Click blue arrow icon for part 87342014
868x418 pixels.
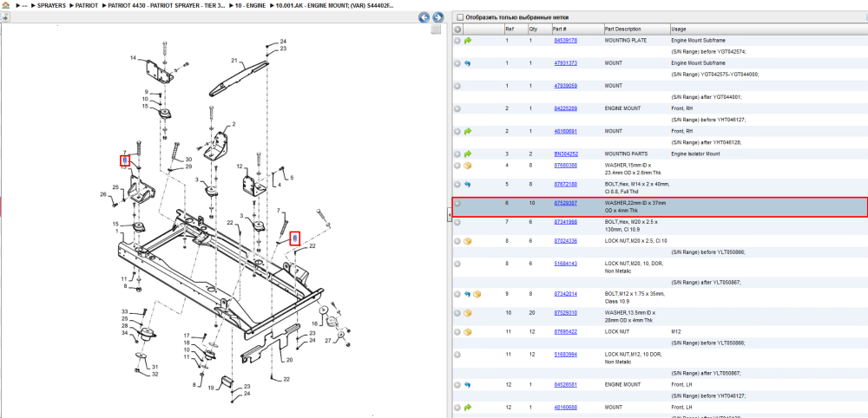click(468, 294)
